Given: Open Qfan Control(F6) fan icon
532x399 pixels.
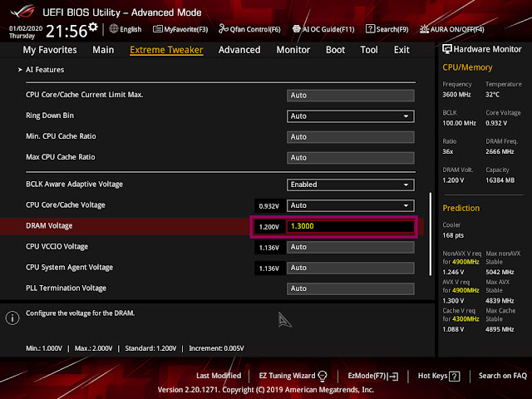Looking at the screenshot, I should [224, 29].
